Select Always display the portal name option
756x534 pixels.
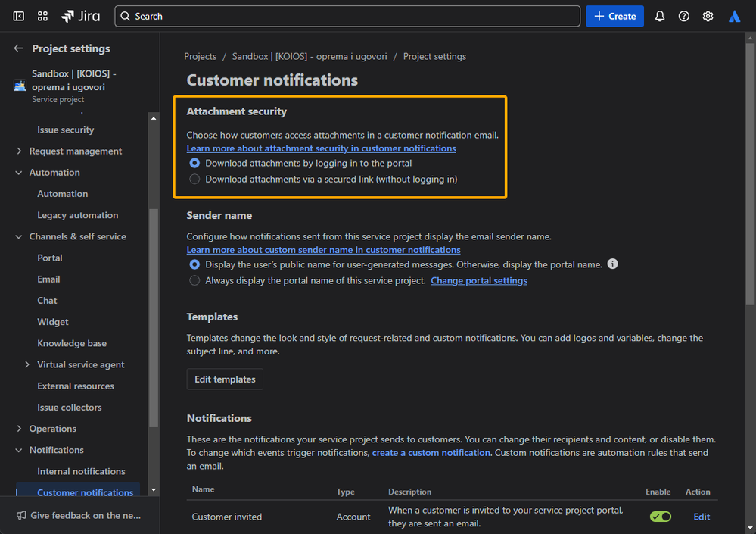(195, 280)
